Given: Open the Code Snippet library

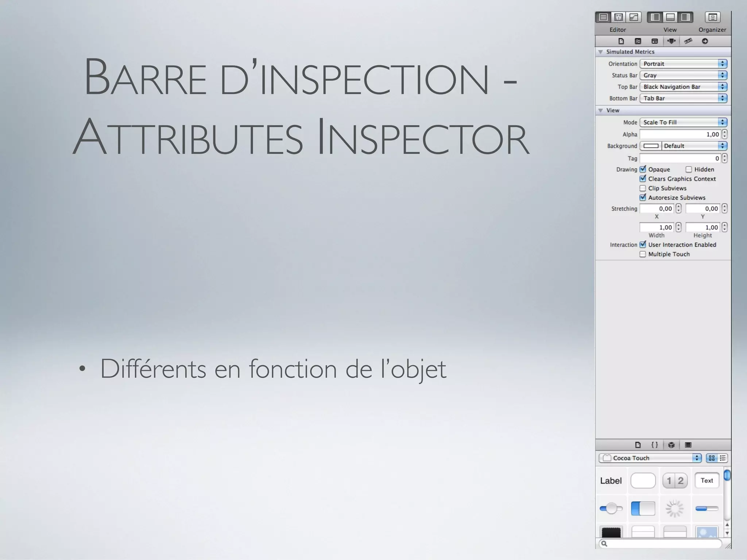Looking at the screenshot, I should [x=655, y=445].
